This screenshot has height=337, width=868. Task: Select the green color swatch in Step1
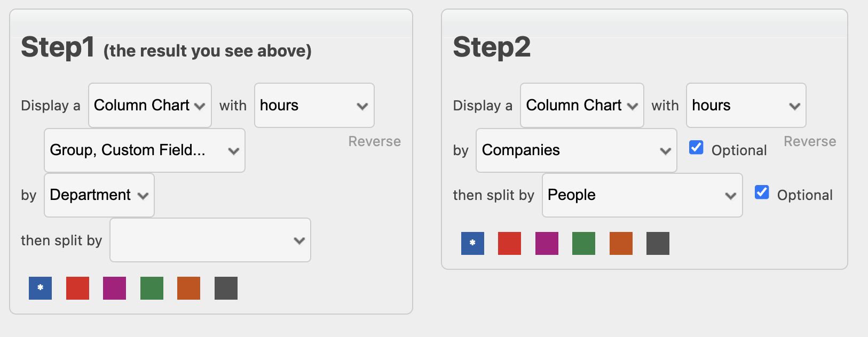tap(152, 288)
